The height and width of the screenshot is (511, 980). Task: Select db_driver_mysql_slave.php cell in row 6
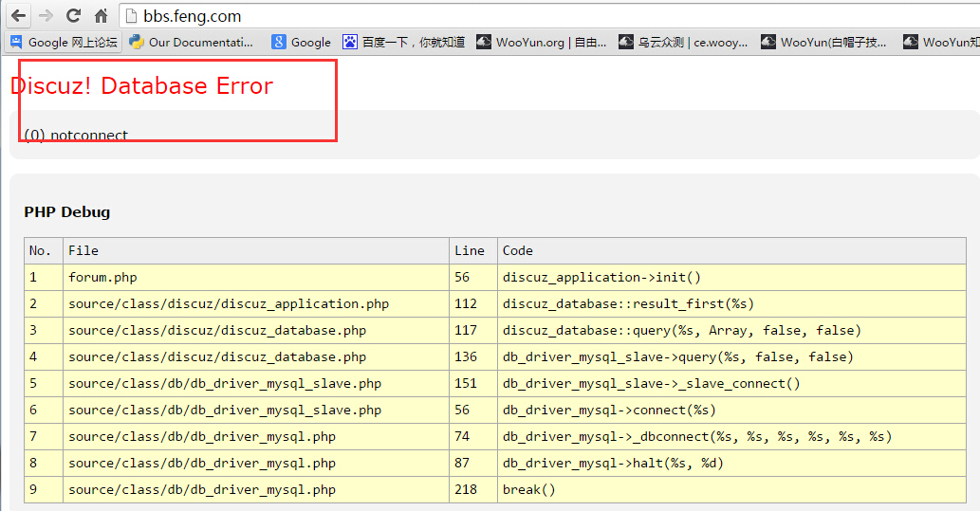point(255,410)
